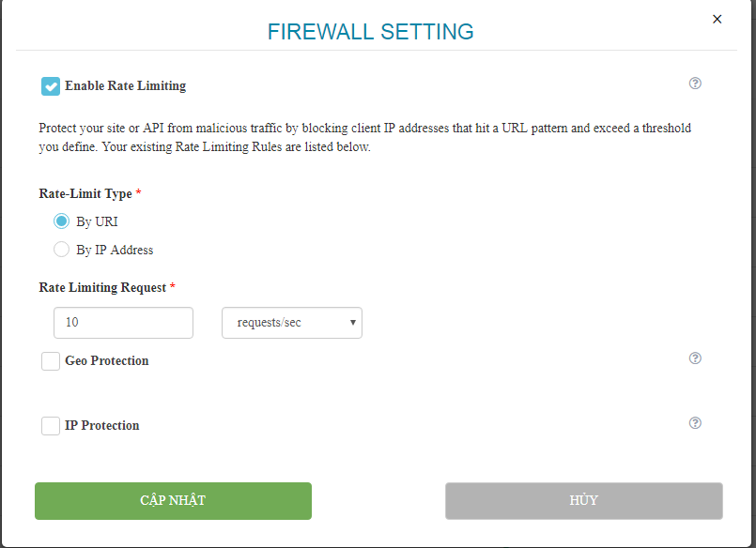The image size is (756, 548).
Task: Click the gray HỦY cancel button
Action: 583,501
